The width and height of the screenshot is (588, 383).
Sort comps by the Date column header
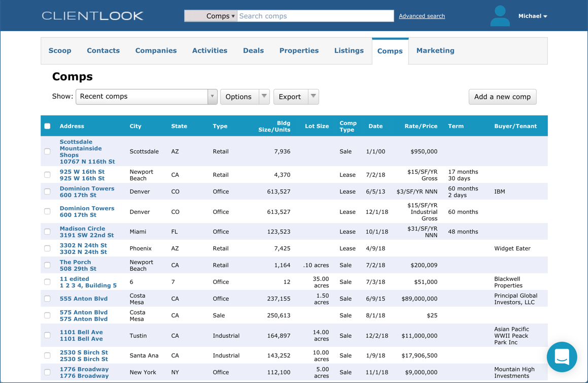(x=375, y=125)
